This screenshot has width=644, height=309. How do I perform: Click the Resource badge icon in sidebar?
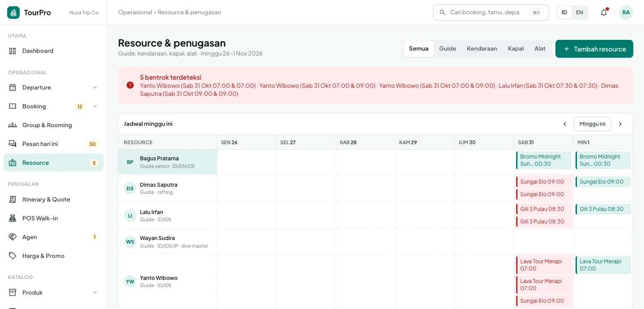13,163
